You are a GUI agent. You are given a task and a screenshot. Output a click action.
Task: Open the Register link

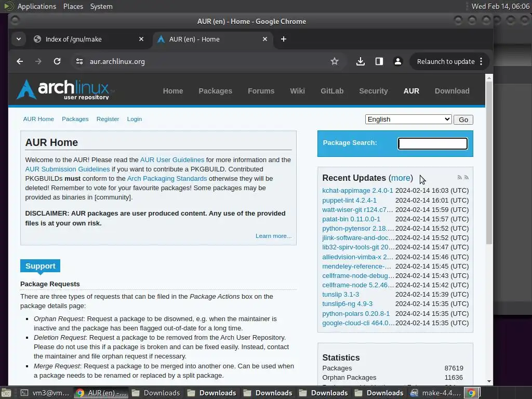108,119
